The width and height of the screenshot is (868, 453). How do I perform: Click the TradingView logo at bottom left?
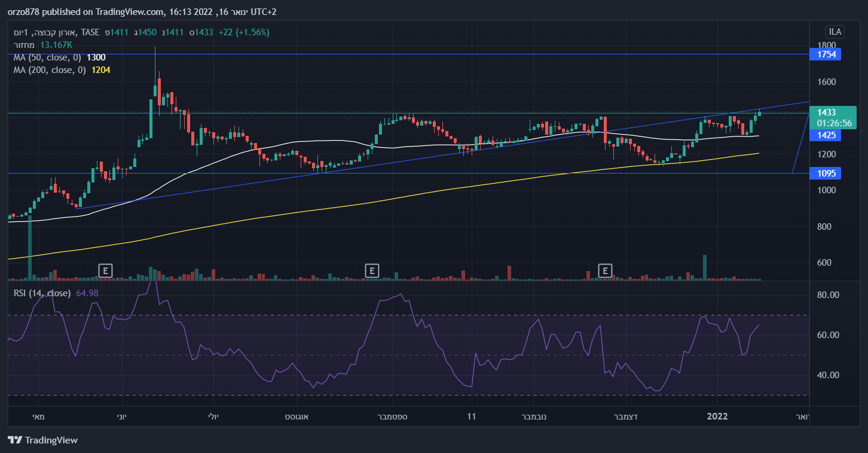pos(43,440)
